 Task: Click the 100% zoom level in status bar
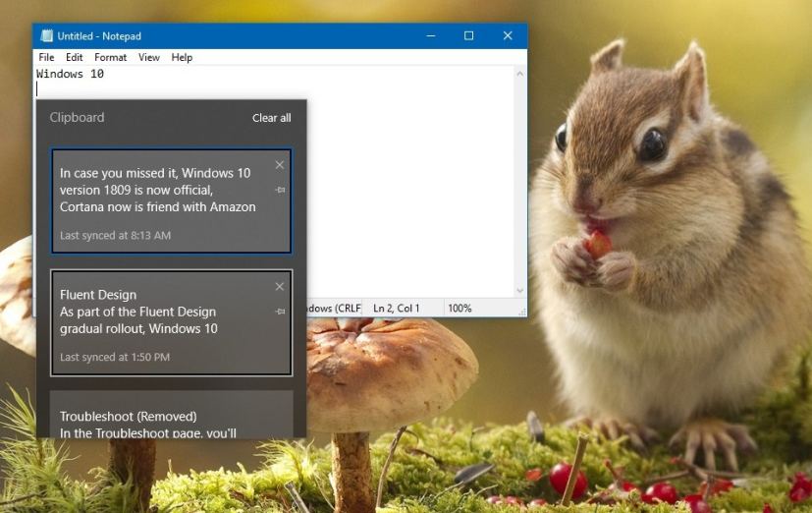460,309
